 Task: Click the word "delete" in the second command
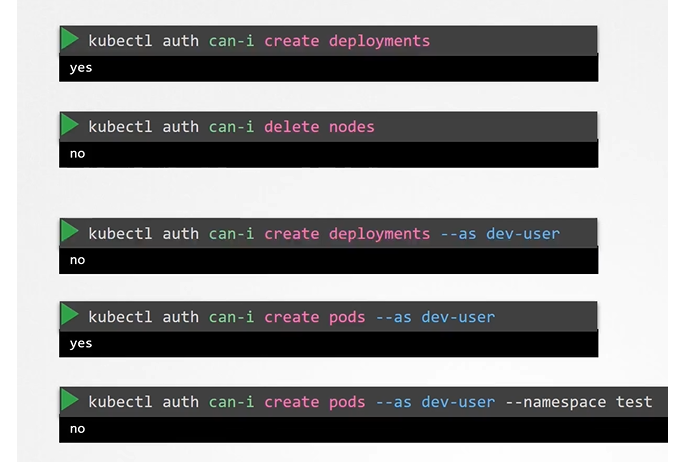click(291, 127)
